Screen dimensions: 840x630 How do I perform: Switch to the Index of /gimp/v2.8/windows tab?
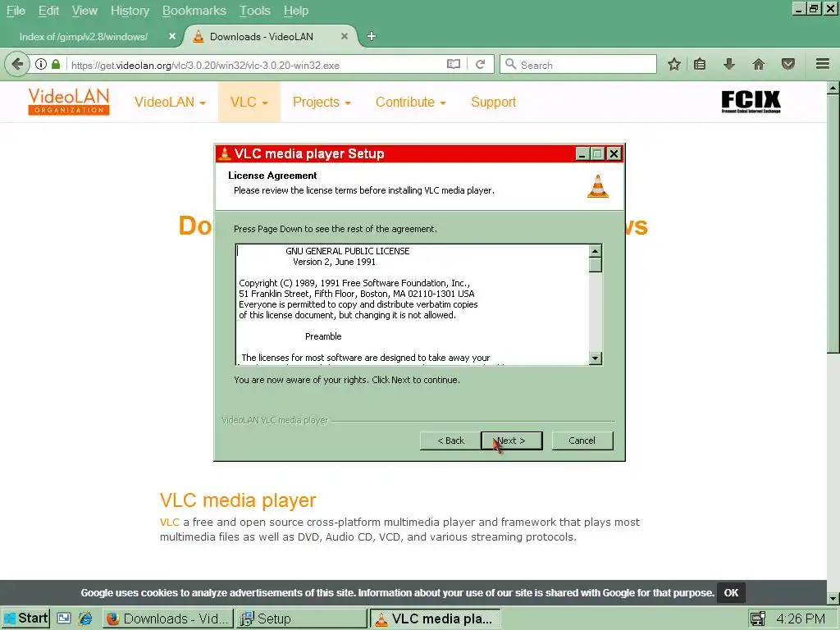click(84, 36)
